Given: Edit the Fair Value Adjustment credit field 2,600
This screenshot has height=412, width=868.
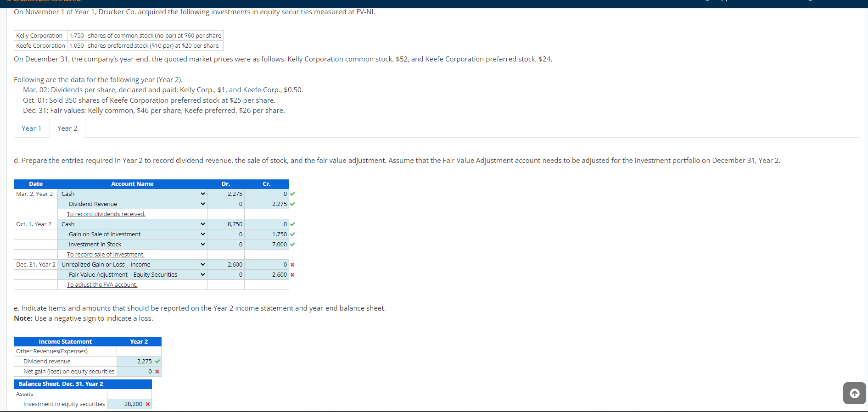Looking at the screenshot, I should (267, 275).
